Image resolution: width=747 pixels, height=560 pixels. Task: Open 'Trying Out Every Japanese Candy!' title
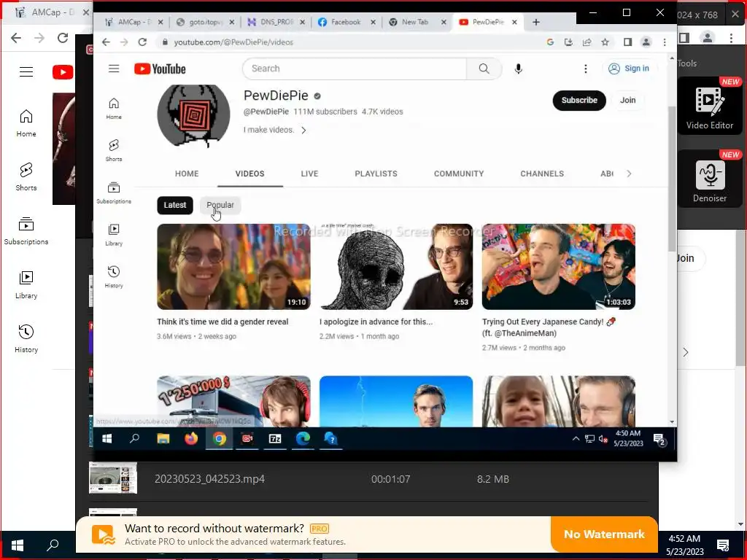point(549,327)
